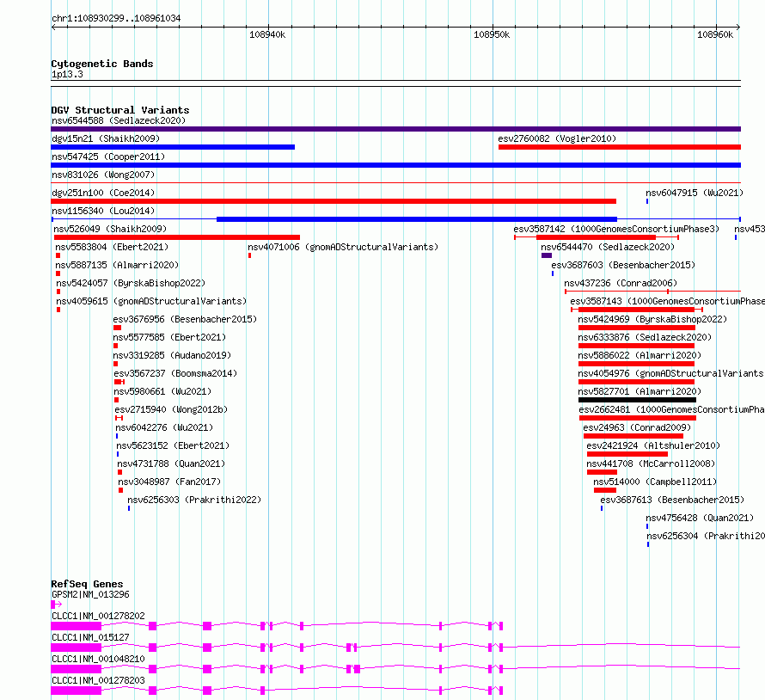Click the nsv547425 (Cooper2011) label

coord(108,157)
